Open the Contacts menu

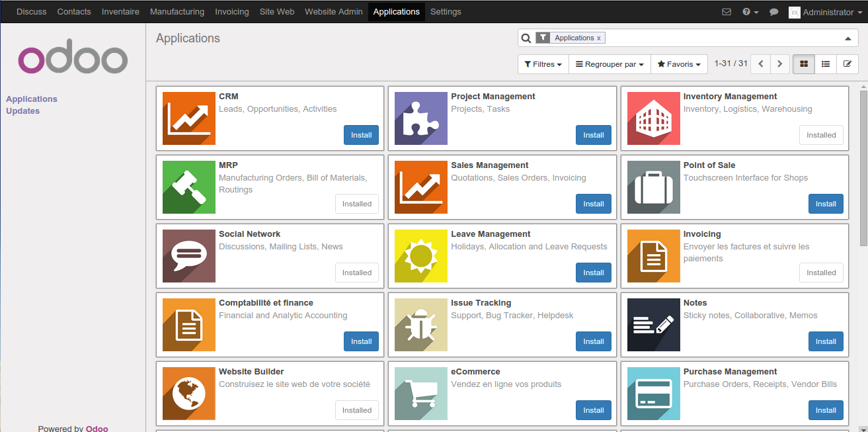point(74,12)
